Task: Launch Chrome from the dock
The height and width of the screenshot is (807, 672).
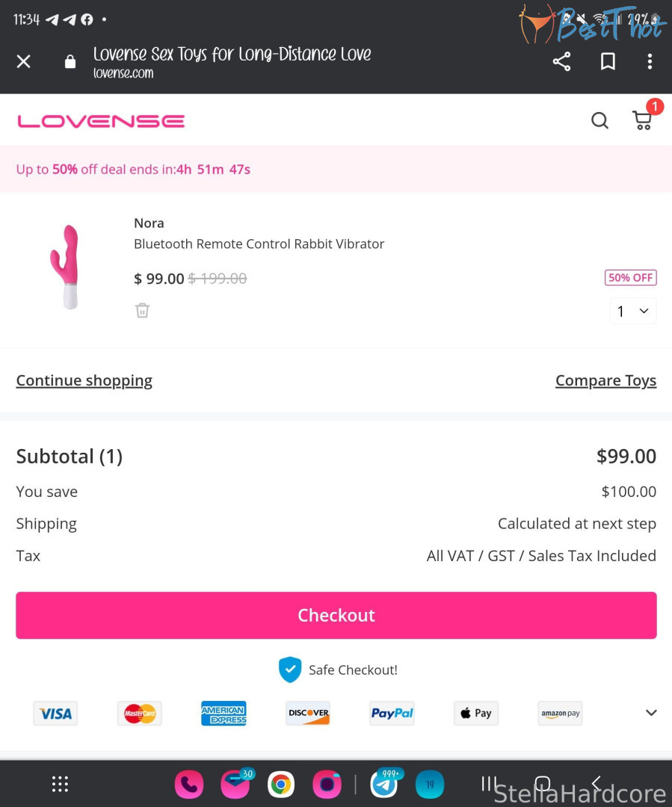Action: pos(281,785)
